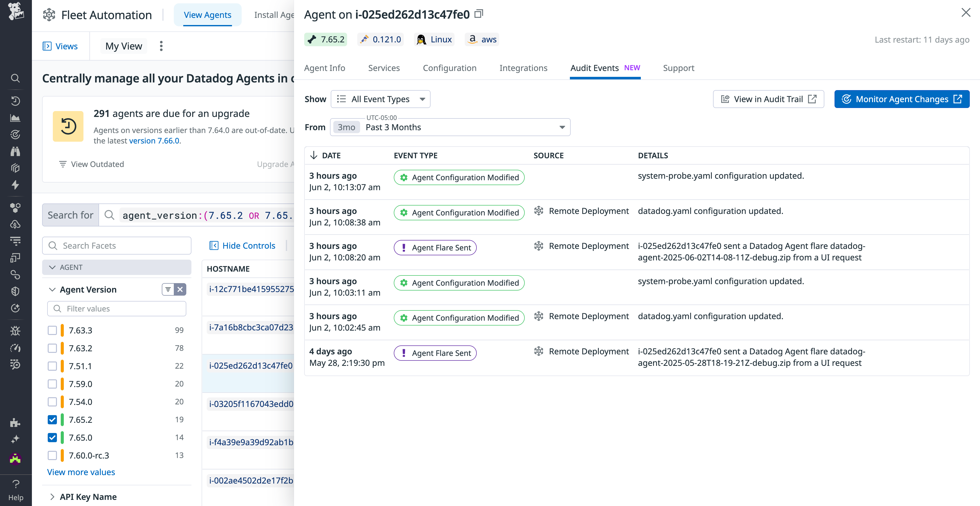Open the All Event Types dropdown
980x506 pixels.
pyautogui.click(x=381, y=99)
